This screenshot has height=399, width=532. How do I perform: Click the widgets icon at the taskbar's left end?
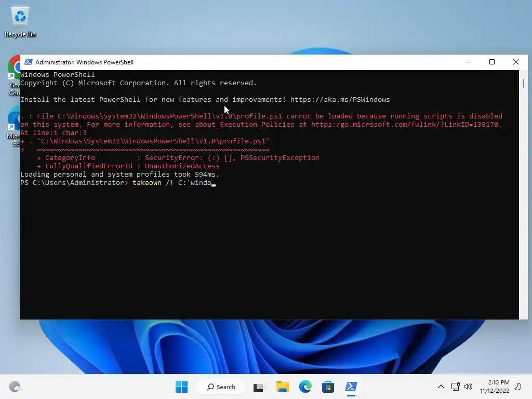pyautogui.click(x=15, y=387)
